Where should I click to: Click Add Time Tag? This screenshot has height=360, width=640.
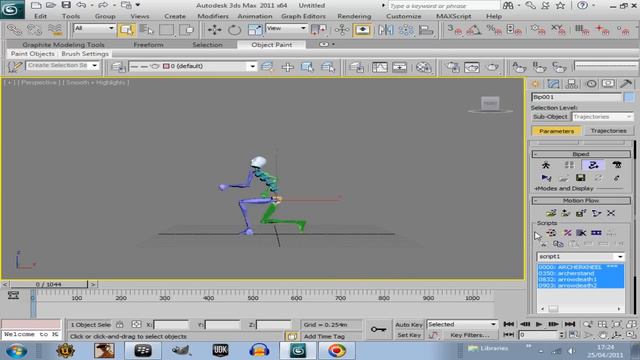(x=324, y=336)
